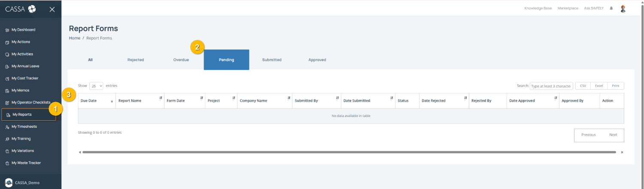This screenshot has width=644, height=189.
Task: Export the table with the CSV button
Action: tap(583, 86)
